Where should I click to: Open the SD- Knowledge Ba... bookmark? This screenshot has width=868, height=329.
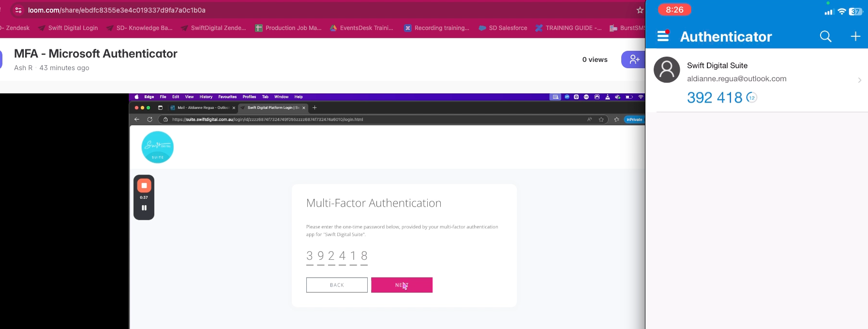tap(139, 28)
